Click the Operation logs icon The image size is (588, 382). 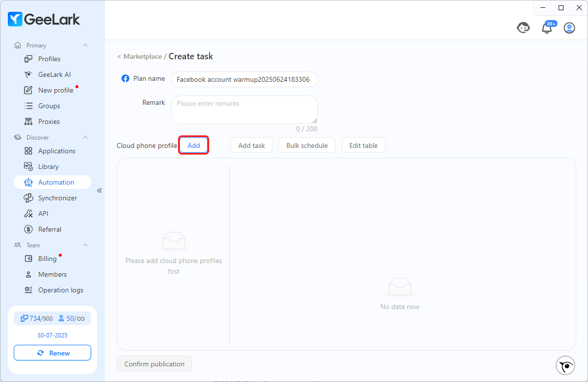pyautogui.click(x=28, y=290)
